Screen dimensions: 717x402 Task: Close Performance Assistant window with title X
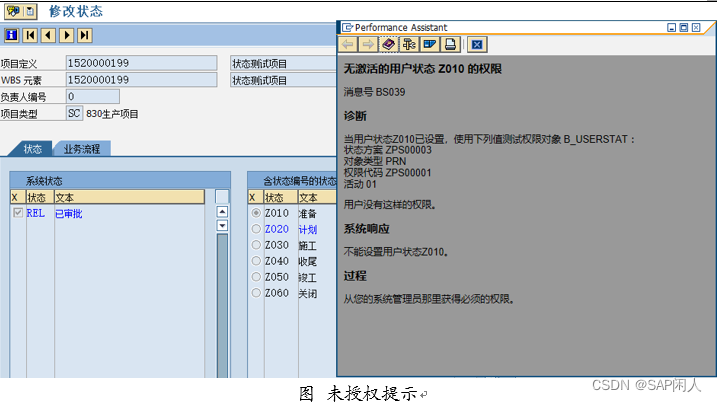click(x=696, y=28)
